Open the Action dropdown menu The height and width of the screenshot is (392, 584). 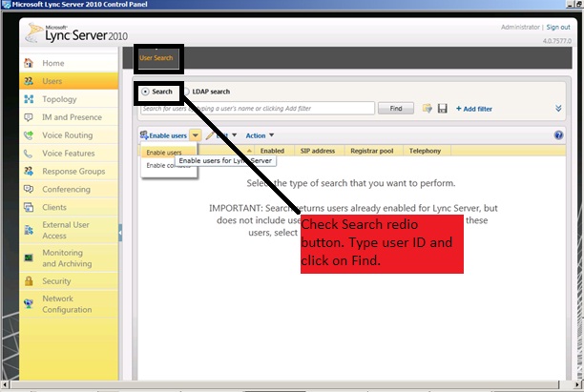(260, 135)
